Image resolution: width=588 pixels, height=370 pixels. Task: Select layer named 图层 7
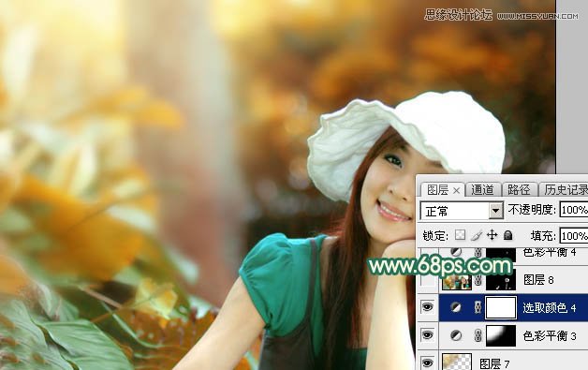(x=494, y=363)
